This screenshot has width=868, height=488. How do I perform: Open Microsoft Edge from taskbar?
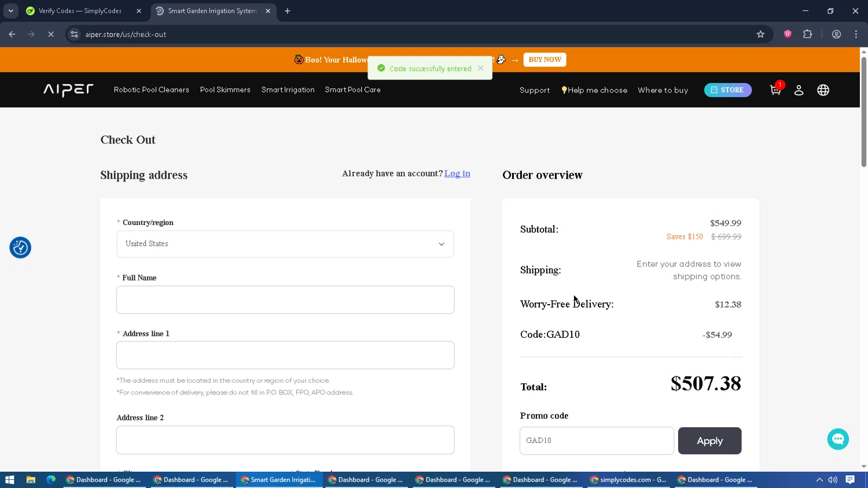pos(51,479)
